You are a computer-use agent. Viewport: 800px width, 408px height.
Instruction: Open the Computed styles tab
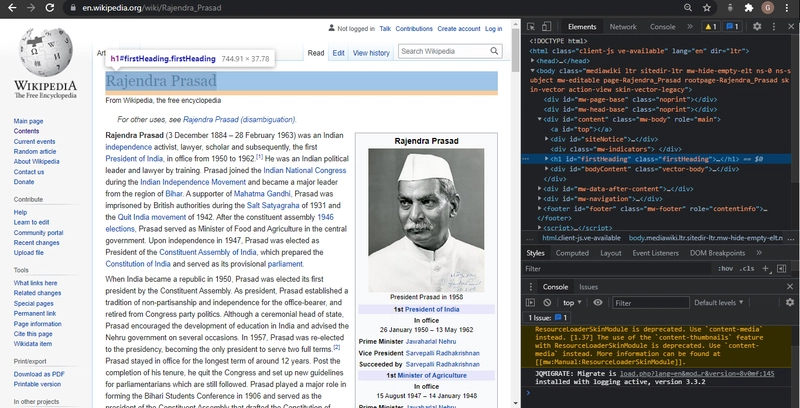click(572, 252)
